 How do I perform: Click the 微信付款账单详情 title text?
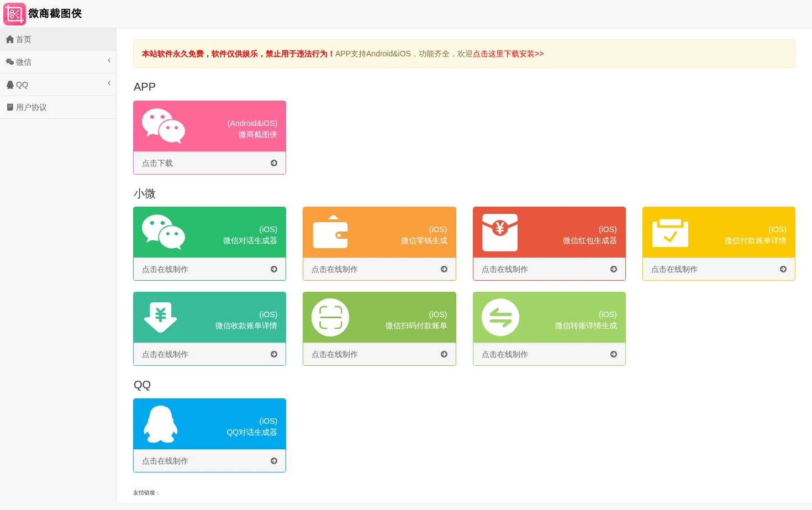[x=756, y=240]
